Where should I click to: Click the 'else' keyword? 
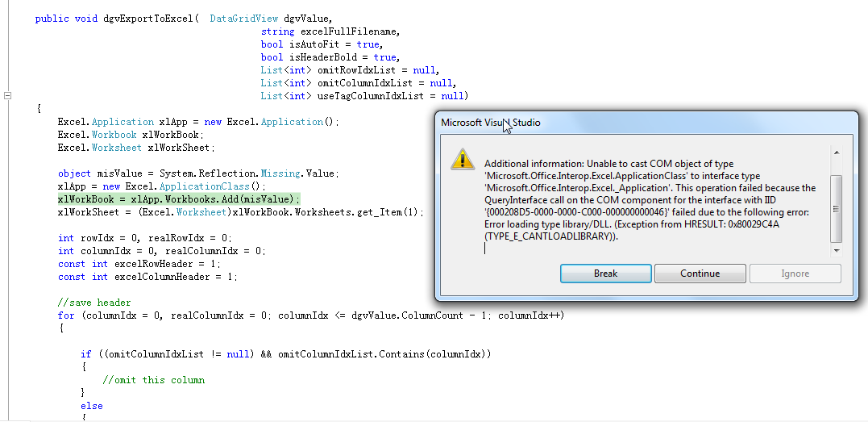pyautogui.click(x=91, y=406)
